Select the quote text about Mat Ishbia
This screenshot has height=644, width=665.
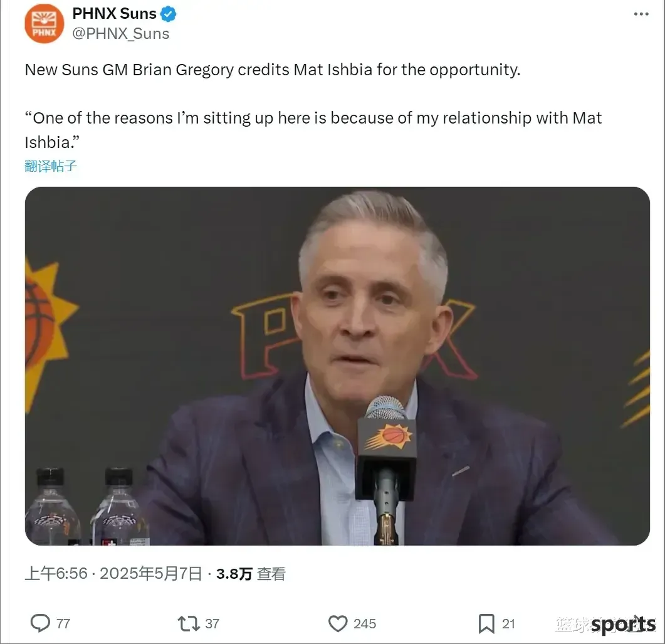click(x=313, y=130)
